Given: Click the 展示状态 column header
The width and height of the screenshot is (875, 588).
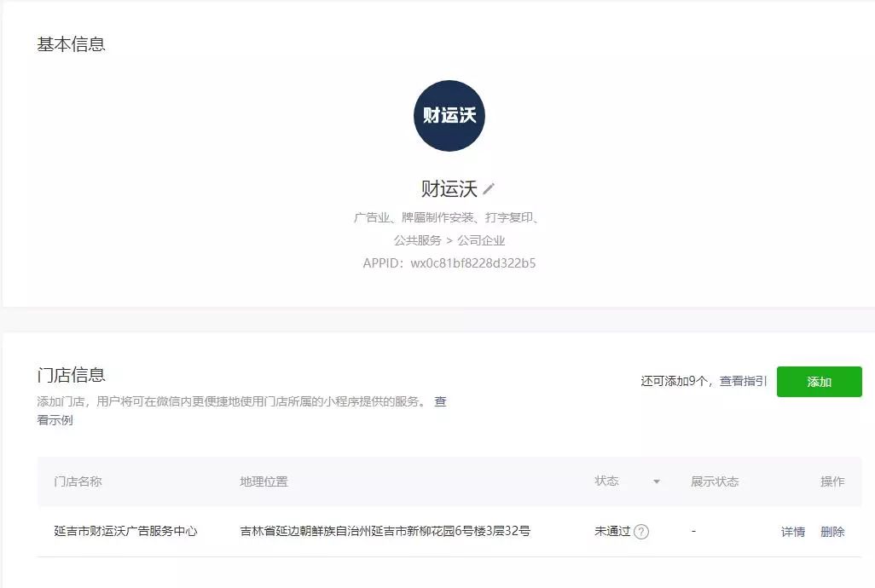Looking at the screenshot, I should click(715, 481).
